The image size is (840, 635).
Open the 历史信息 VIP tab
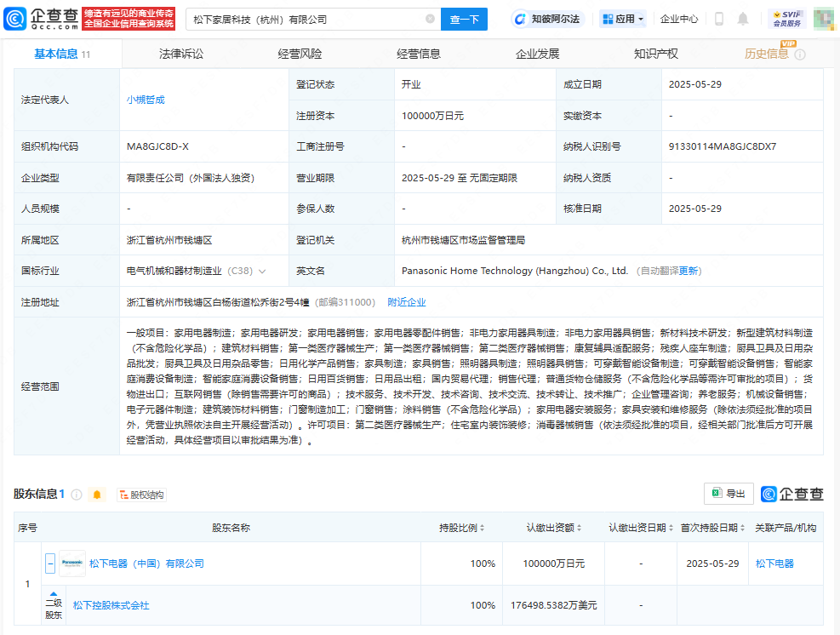(767, 54)
